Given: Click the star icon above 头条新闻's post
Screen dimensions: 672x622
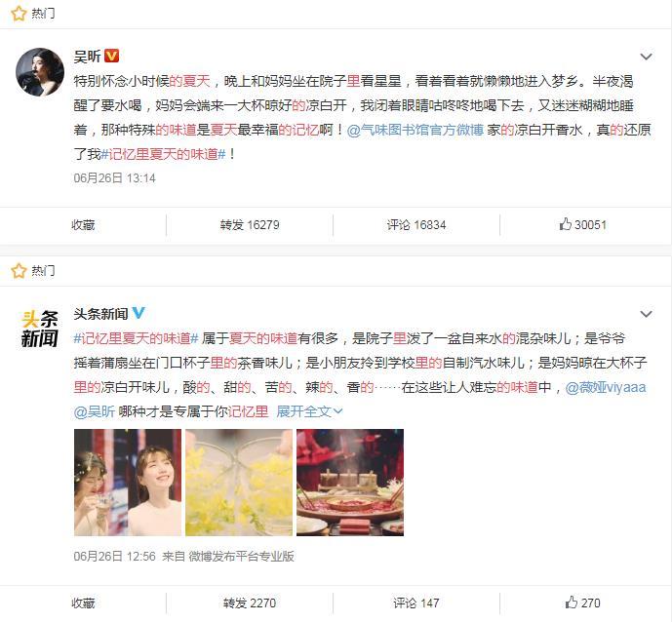Looking at the screenshot, I should tap(19, 271).
